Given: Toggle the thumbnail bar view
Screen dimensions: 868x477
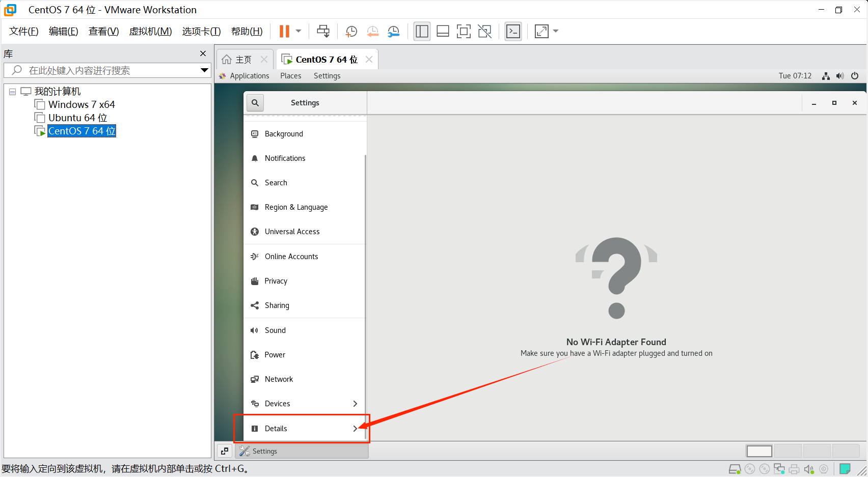Looking at the screenshot, I should point(443,32).
